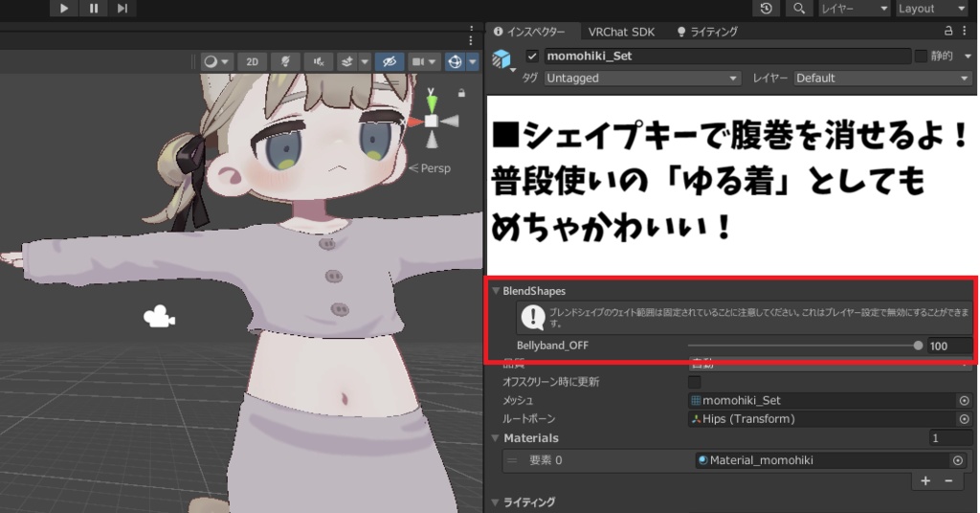Image resolution: width=980 pixels, height=513 pixels.
Task: Toggle the Gizmos globe button
Action: pos(455,61)
